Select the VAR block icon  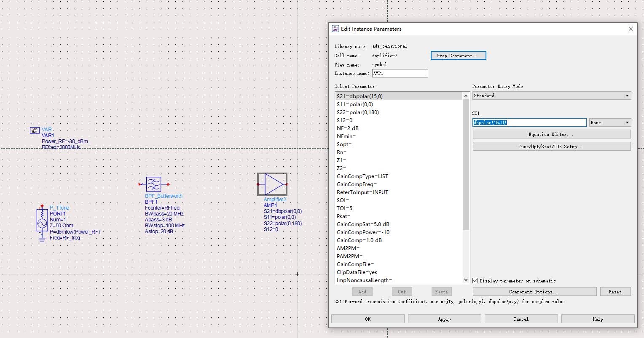(x=35, y=130)
